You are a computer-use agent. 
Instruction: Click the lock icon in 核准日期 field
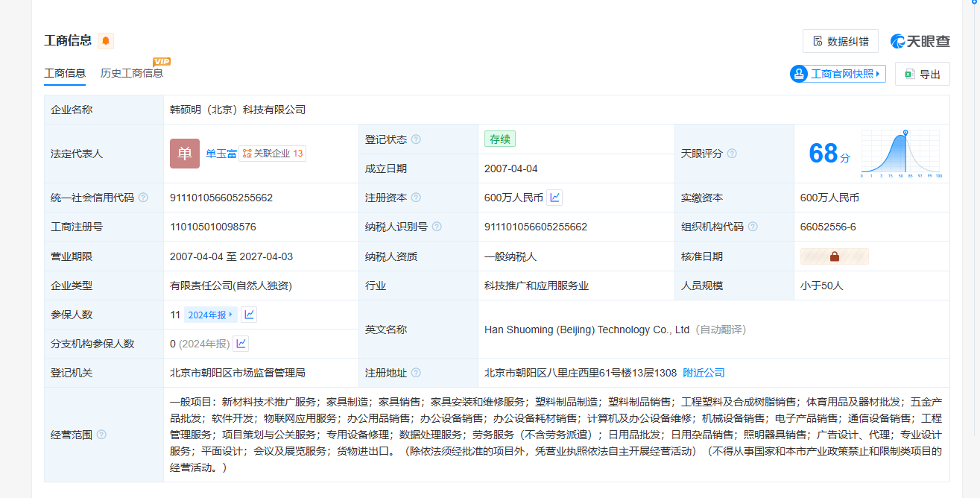tap(834, 256)
